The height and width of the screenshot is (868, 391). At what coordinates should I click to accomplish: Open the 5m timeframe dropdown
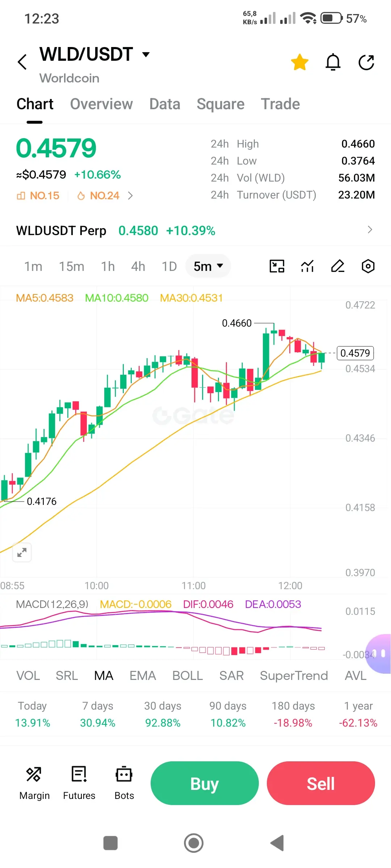[208, 266]
